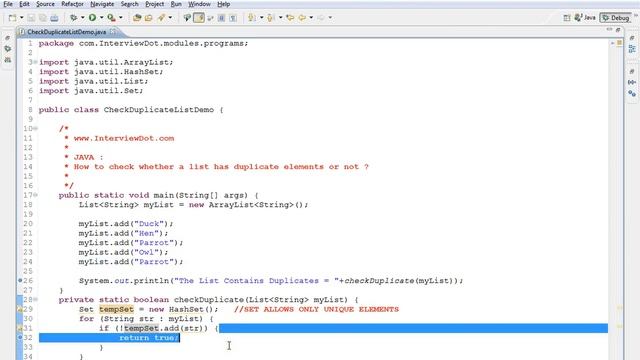The height and width of the screenshot is (360, 640).
Task: Open the Next Annotation dropdown arrow
Action: point(261,18)
